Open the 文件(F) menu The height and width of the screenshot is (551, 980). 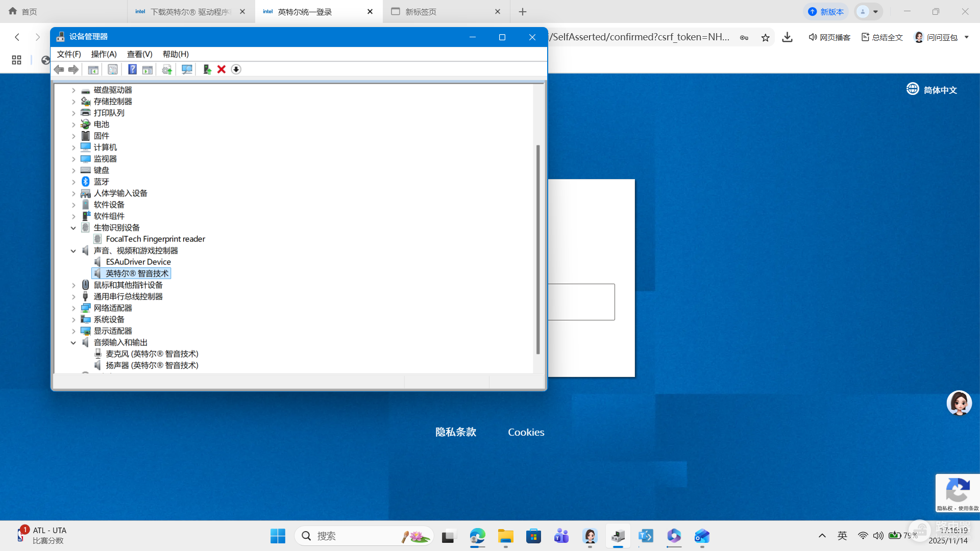(x=69, y=54)
